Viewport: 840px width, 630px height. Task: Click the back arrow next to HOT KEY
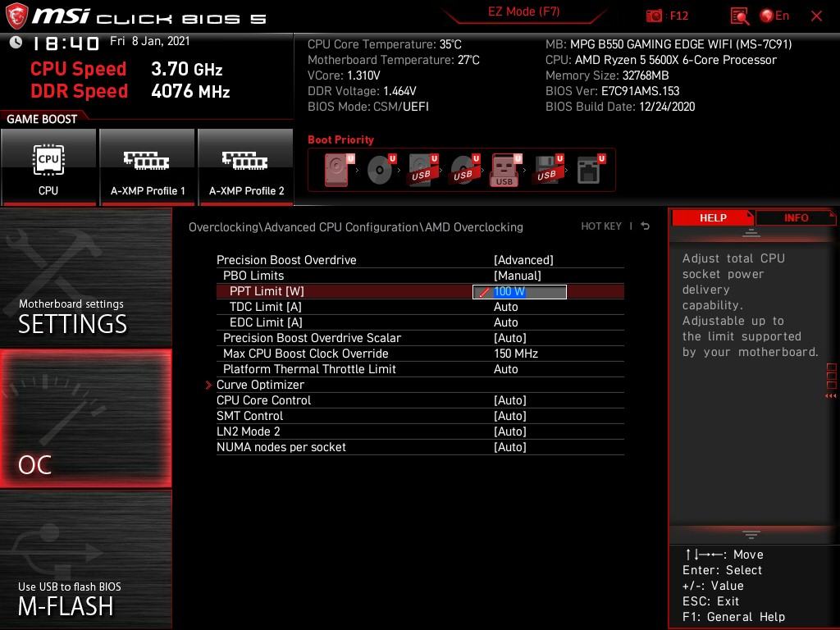point(646,226)
